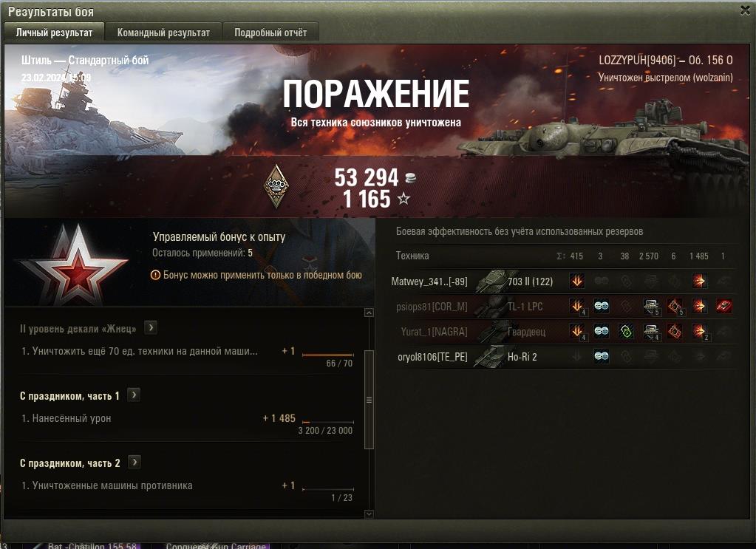The height and width of the screenshot is (549, 756).
Task: Click the spotted icon in psiops81 row
Action: [602, 306]
